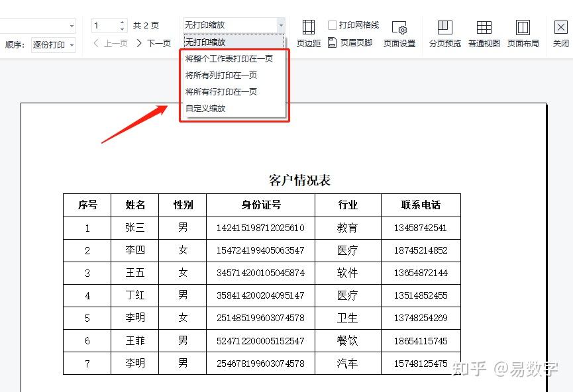Image resolution: width=573 pixels, height=392 pixels.
Task: Click the 序号 header cell
Action: click(x=87, y=205)
